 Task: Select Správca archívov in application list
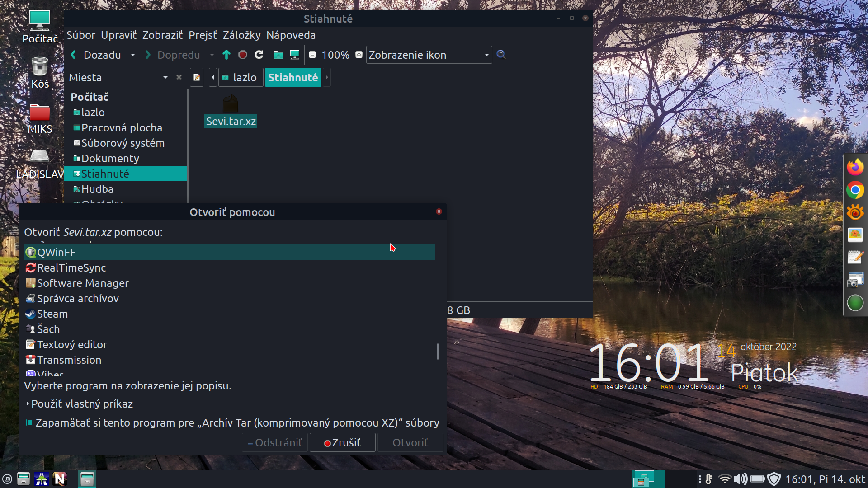pos(78,298)
